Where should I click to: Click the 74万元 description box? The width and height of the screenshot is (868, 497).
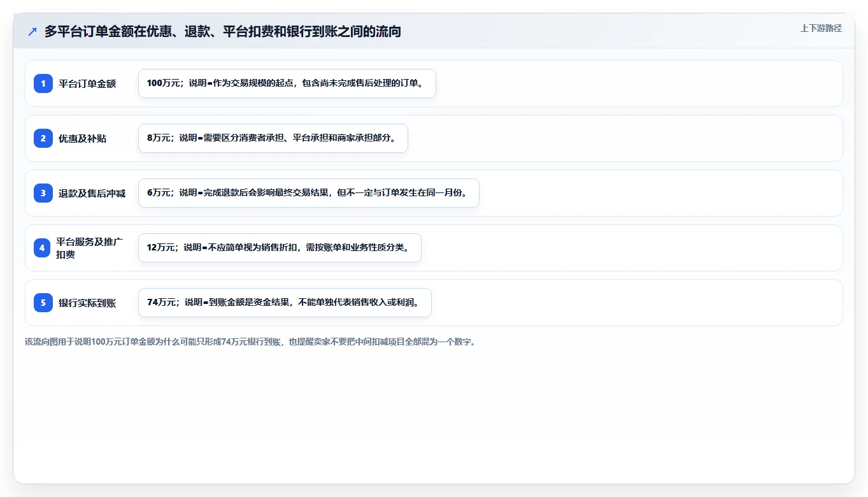coord(285,303)
